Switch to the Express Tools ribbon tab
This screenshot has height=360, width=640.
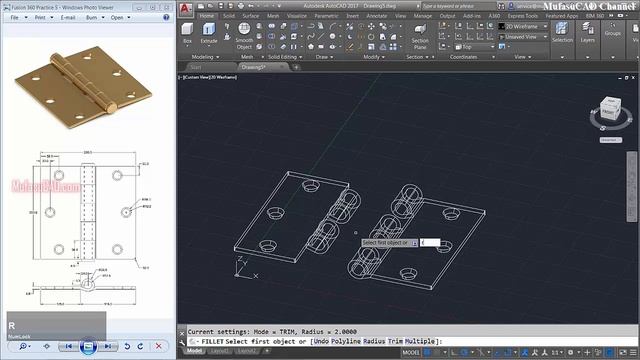(522, 16)
